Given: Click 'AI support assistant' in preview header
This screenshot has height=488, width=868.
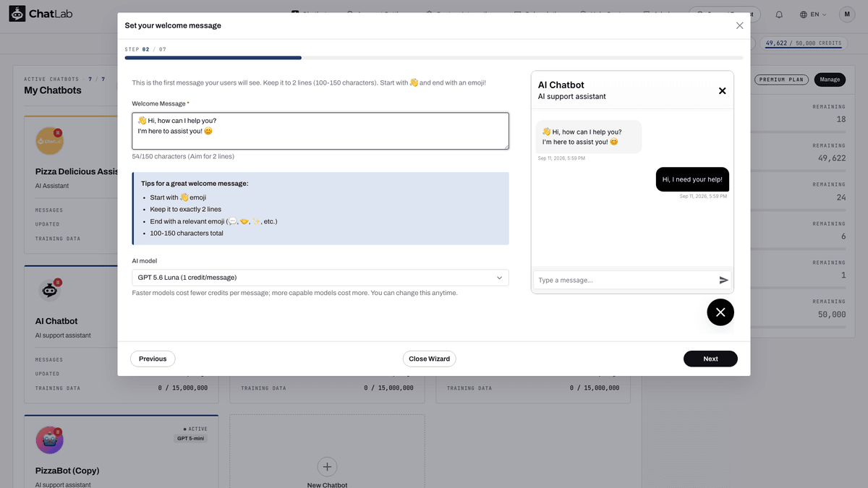Looking at the screenshot, I should pos(572,96).
